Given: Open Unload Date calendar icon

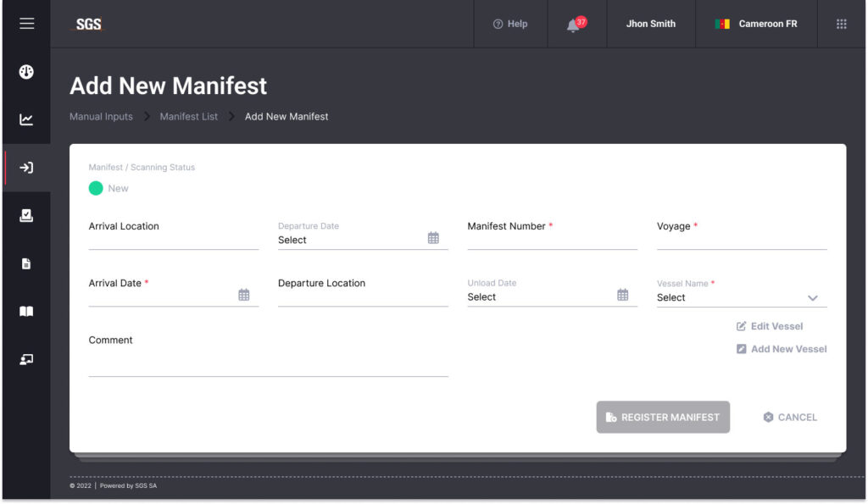Looking at the screenshot, I should [622, 295].
